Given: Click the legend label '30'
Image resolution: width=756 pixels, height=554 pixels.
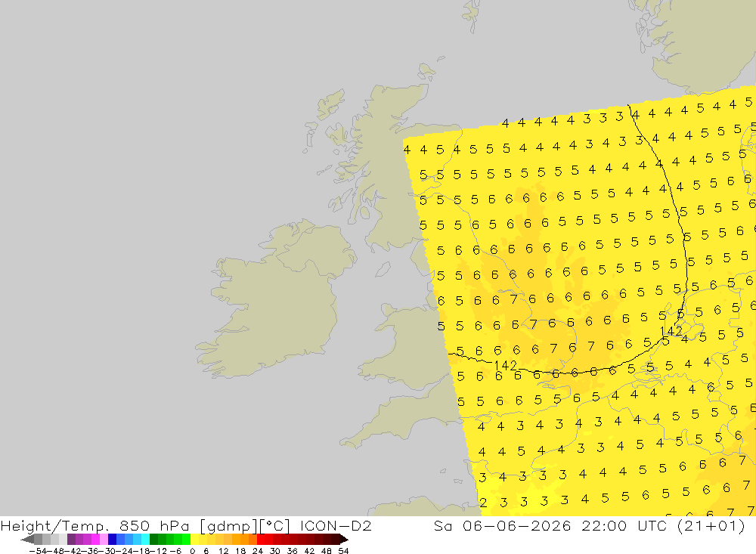Looking at the screenshot, I should coord(275,551).
